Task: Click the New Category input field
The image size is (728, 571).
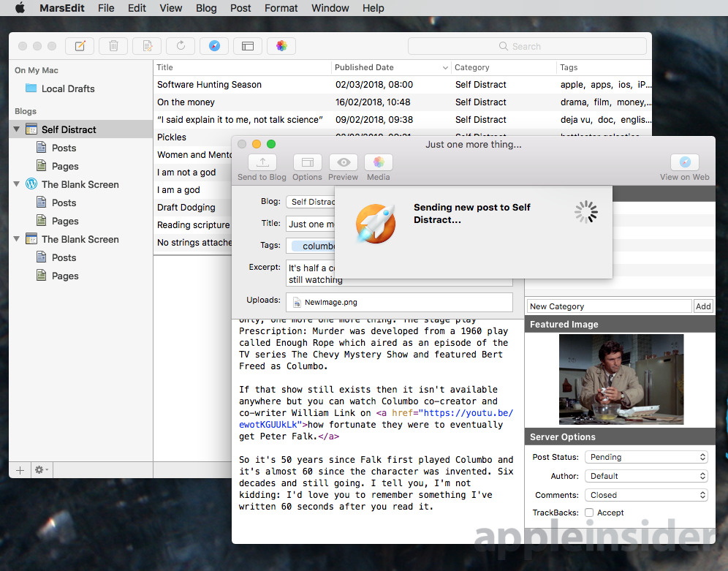Action: click(x=609, y=306)
